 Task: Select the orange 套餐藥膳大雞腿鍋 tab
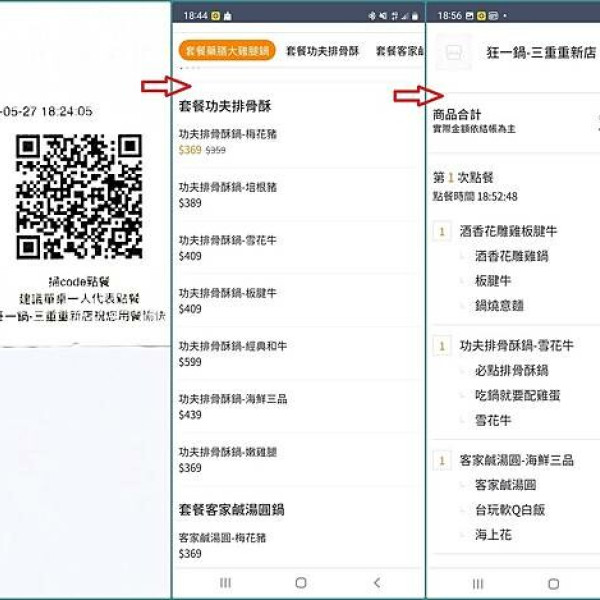226,50
